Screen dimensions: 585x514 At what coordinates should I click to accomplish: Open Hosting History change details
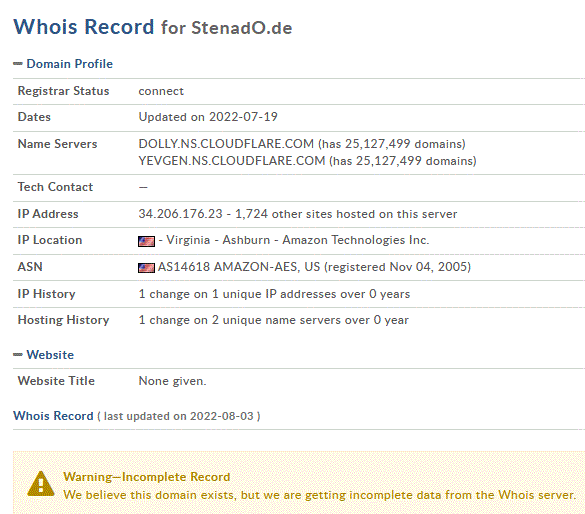(273, 320)
